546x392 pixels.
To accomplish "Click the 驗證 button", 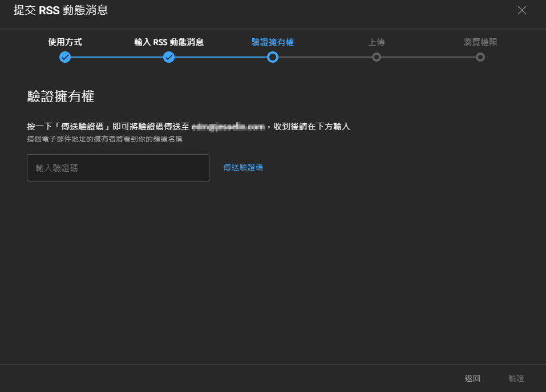I will 516,378.
